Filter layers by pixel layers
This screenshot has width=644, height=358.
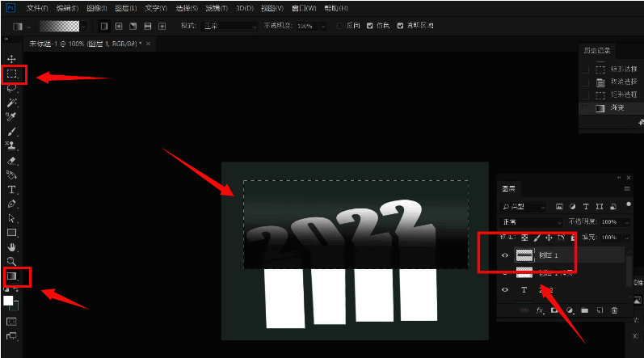[x=559, y=207]
